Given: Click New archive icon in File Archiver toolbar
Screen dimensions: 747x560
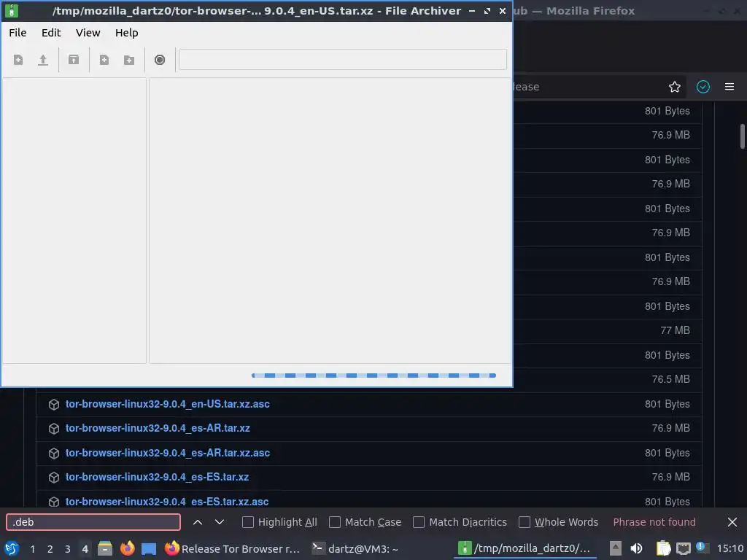Looking at the screenshot, I should click(x=18, y=60).
